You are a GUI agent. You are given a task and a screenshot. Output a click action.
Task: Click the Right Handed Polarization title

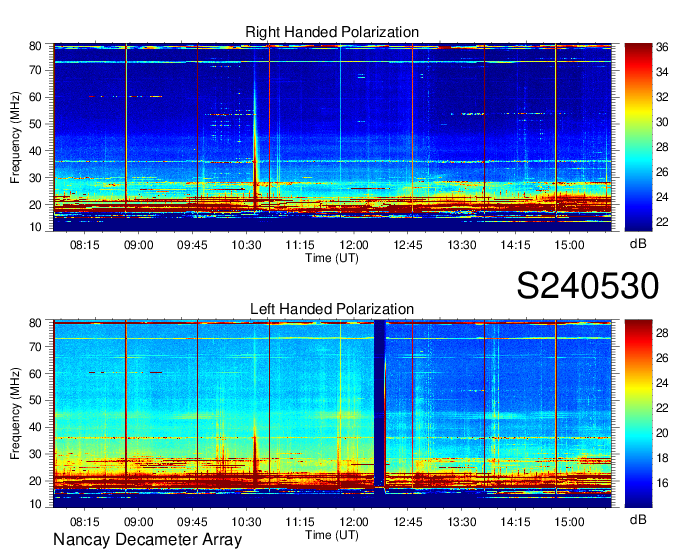(332, 32)
